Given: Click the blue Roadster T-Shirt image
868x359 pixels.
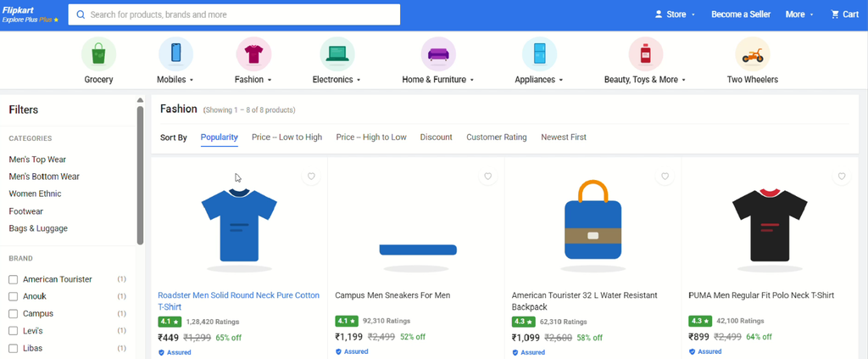Looking at the screenshot, I should 239,224.
